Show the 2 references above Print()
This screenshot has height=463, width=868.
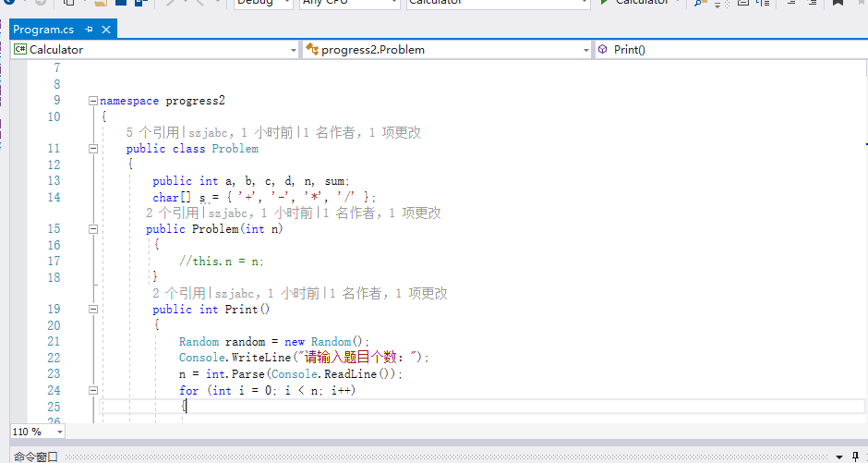pos(179,293)
